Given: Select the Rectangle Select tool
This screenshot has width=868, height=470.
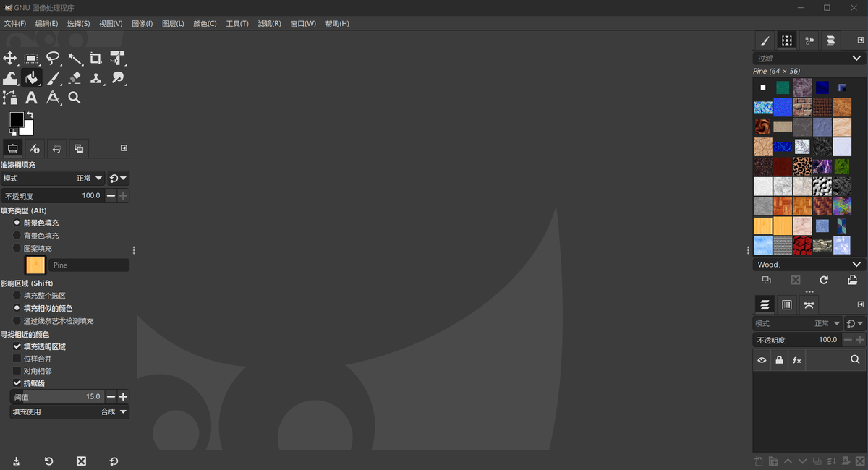Looking at the screenshot, I should 31,59.
